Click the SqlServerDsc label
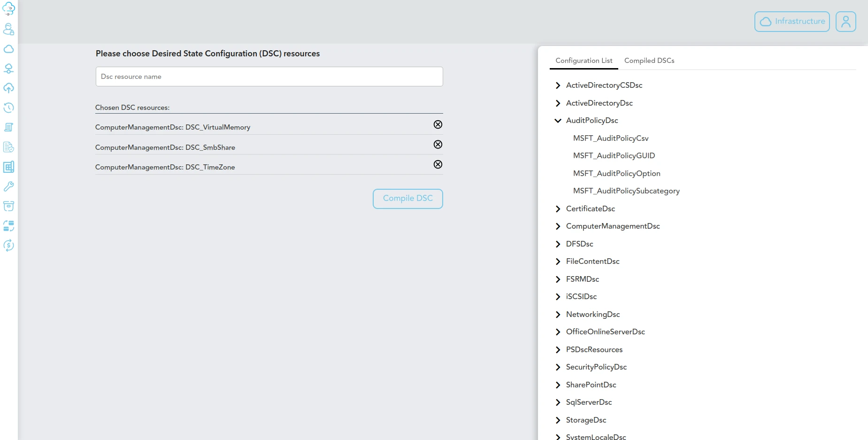Screen dimensions: 868x440 pyautogui.click(x=589, y=402)
